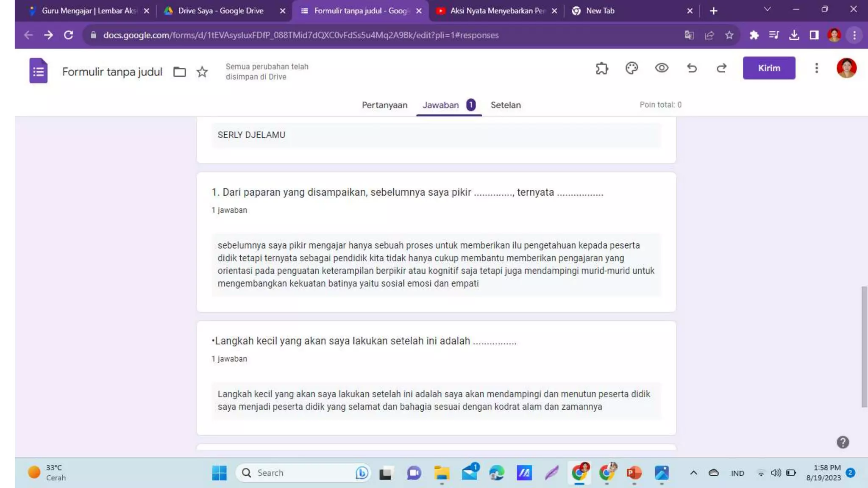This screenshot has width=868, height=488.
Task: Open the Chrome tab search chevron
Action: point(767,9)
